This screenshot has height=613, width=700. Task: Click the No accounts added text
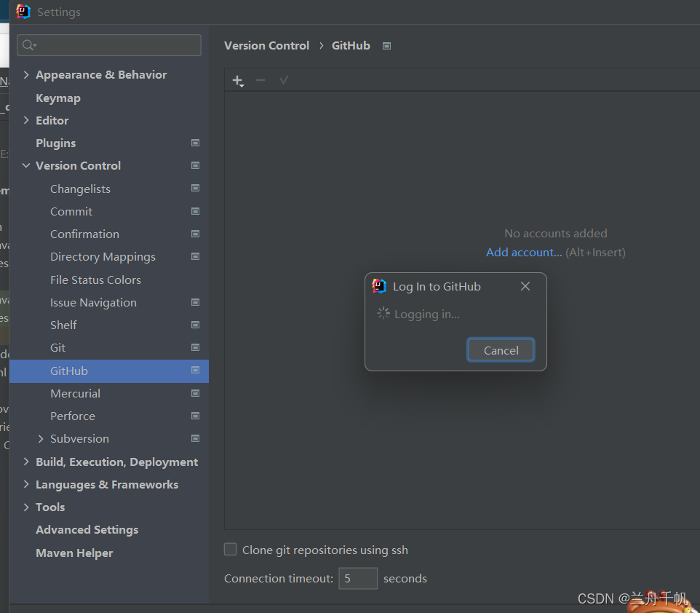556,233
